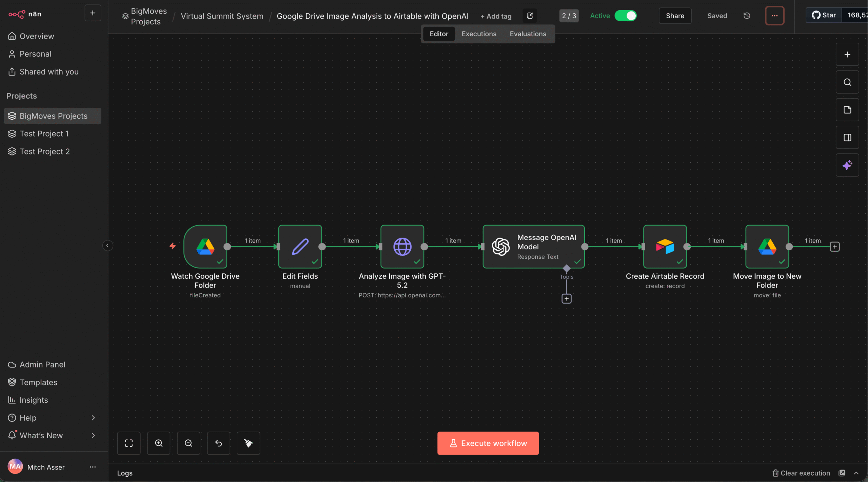Click the Message OpenAI Model node
Image resolution: width=868 pixels, height=482 pixels.
pos(533,247)
